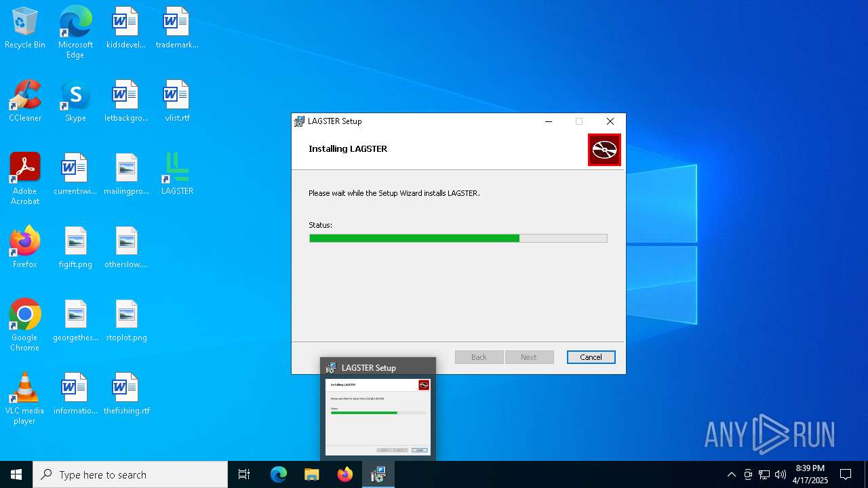868x488 pixels.
Task: Select the Skype desktop shortcut
Action: click(75, 101)
